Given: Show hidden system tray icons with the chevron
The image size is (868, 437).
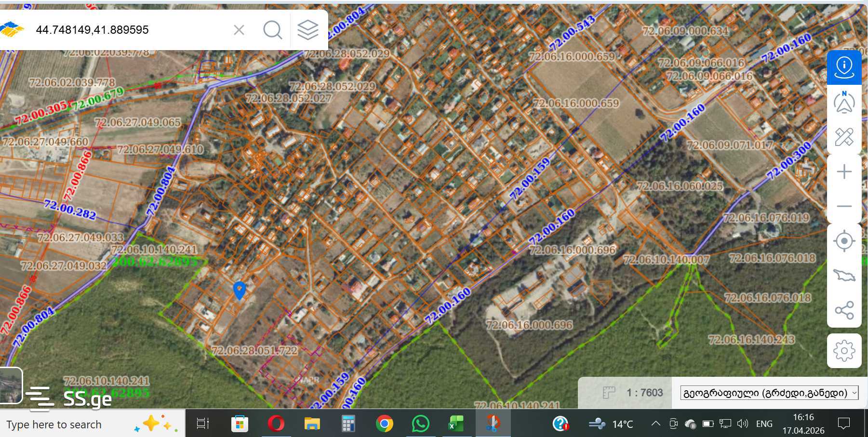Looking at the screenshot, I should (655, 424).
